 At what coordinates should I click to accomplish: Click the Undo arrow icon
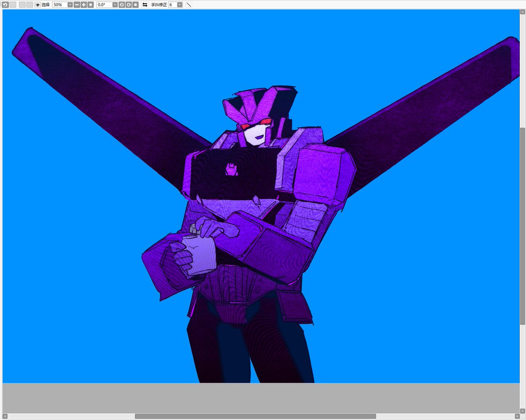[5, 4]
